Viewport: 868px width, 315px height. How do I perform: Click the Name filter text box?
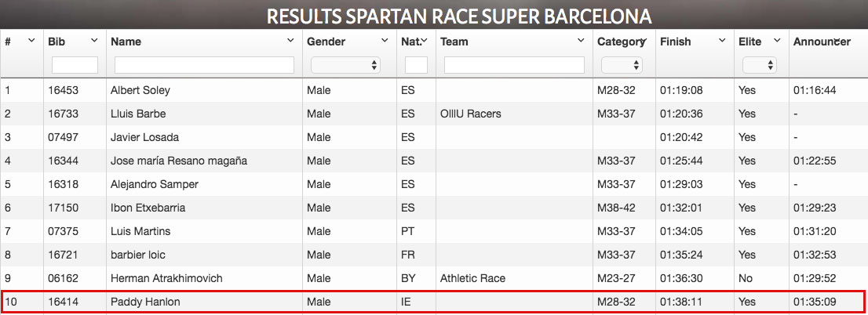pyautogui.click(x=204, y=65)
